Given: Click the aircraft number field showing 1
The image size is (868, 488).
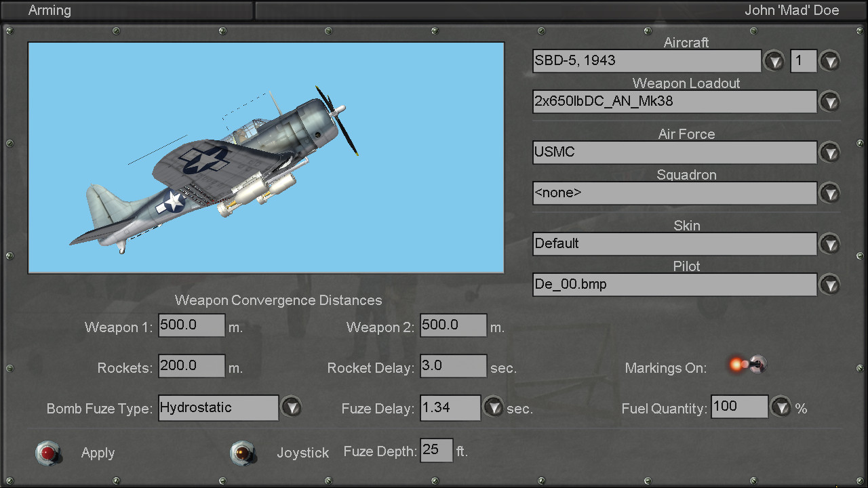Looking at the screenshot, I should click(x=804, y=61).
